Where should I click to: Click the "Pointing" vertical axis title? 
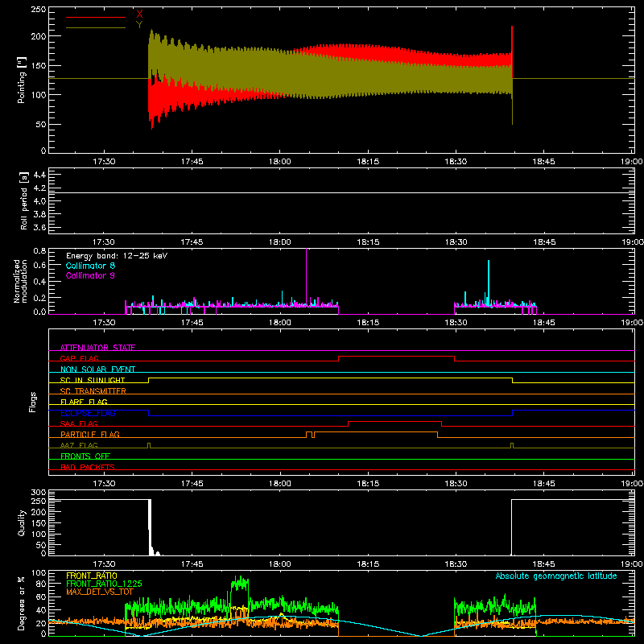coord(22,80)
